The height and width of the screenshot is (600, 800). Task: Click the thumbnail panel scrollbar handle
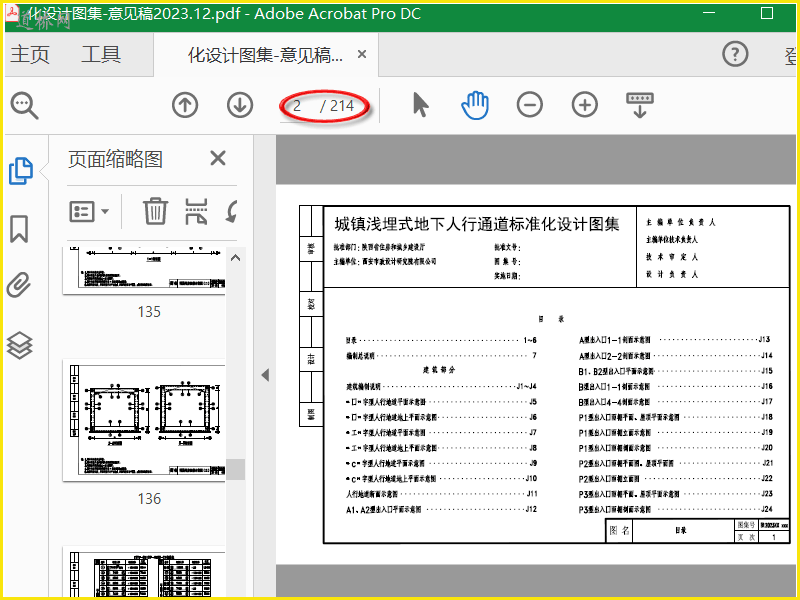click(236, 469)
